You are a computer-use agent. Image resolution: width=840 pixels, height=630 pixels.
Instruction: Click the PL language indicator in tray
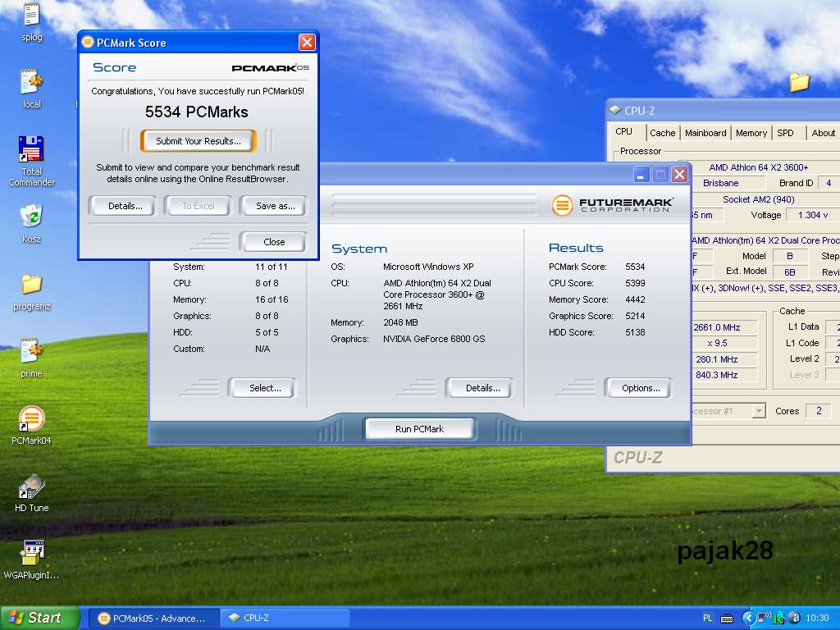click(707, 618)
